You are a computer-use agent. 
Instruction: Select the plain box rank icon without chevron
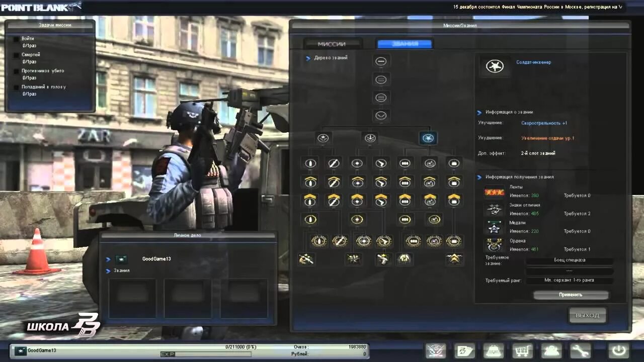pyautogui.click(x=454, y=163)
